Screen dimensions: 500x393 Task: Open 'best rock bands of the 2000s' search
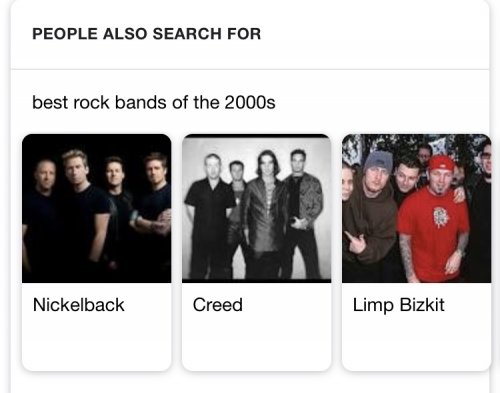coord(154,102)
